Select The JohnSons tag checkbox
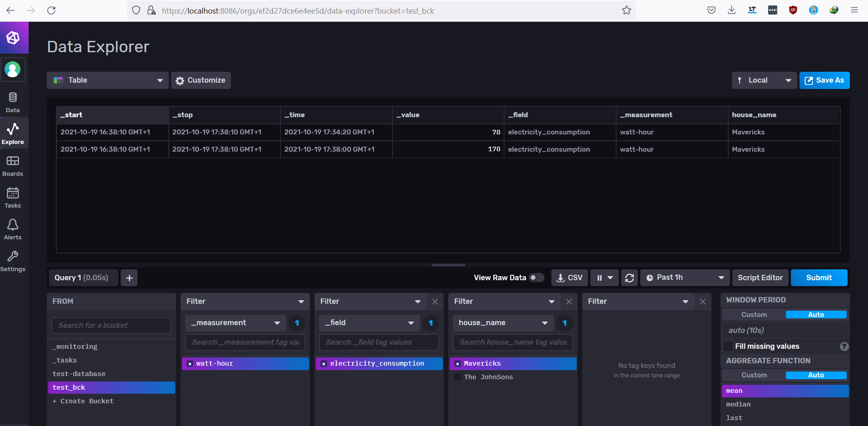868x426 pixels. [457, 377]
